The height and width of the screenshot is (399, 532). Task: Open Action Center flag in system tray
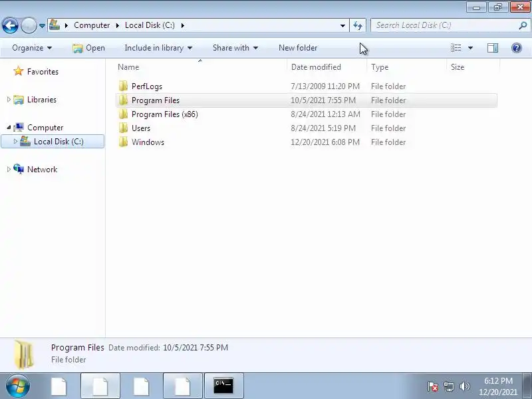point(433,386)
